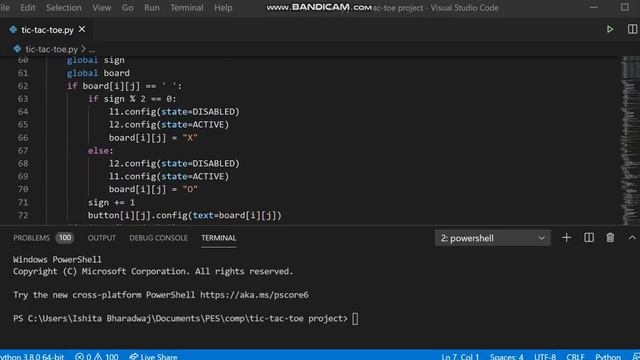Click line number 67 in the gutter
This screenshot has width=640, height=360.
click(23, 151)
